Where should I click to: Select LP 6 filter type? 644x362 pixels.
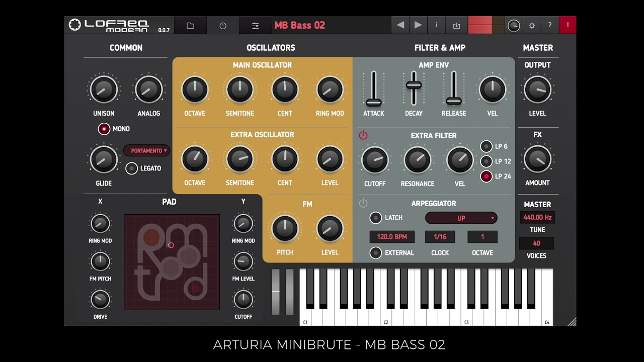486,146
